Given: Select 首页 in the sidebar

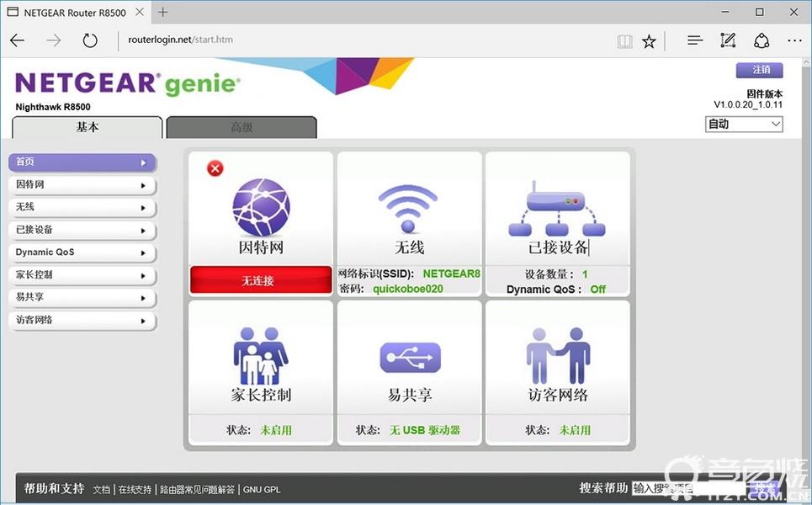Looking at the screenshot, I should click(x=82, y=162).
